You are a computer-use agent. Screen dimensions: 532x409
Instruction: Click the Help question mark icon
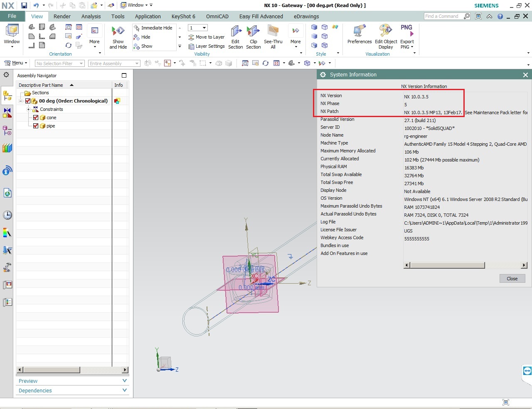[x=500, y=16]
